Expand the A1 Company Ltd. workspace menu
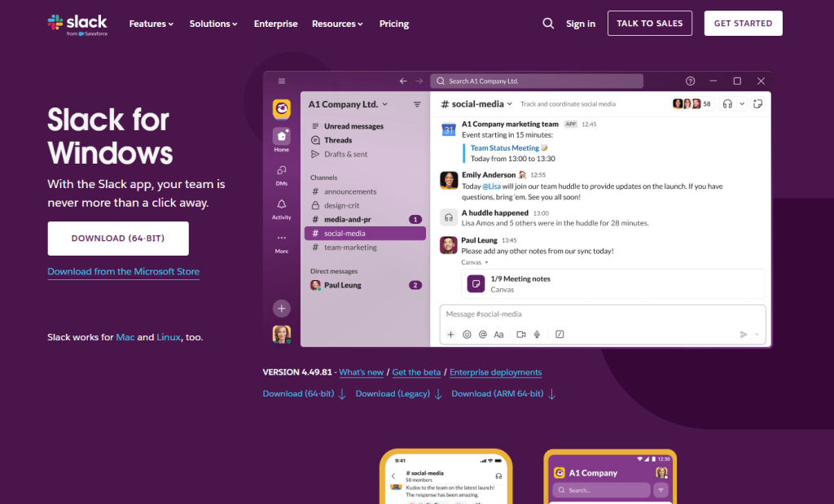Screen dimensions: 834x504 348,104
